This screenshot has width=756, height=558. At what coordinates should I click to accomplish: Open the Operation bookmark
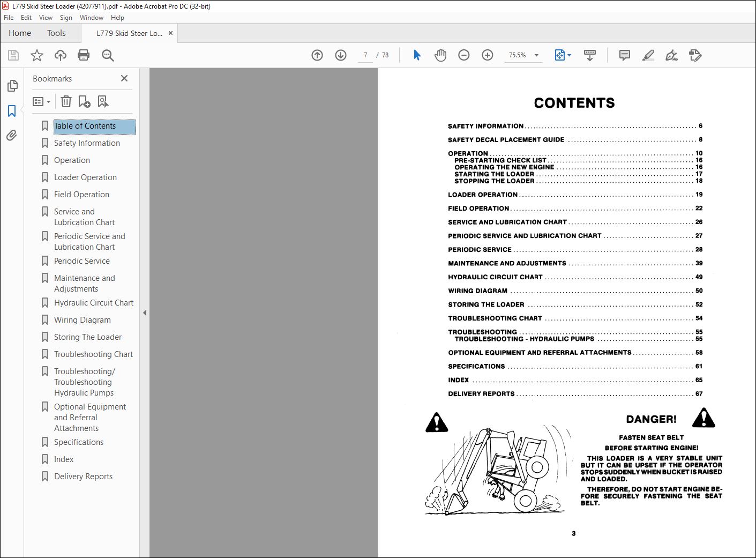(72, 160)
